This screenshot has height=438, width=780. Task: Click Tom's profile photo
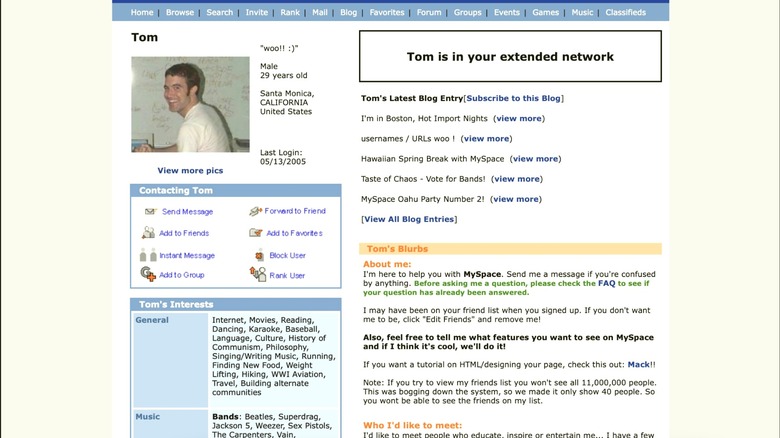pyautogui.click(x=191, y=104)
